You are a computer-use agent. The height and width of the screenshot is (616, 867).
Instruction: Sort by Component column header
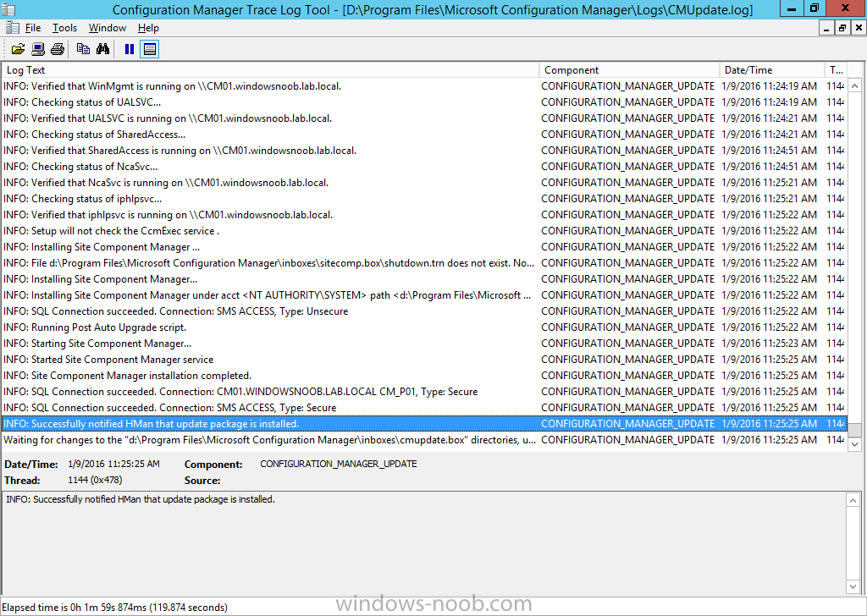pos(629,70)
